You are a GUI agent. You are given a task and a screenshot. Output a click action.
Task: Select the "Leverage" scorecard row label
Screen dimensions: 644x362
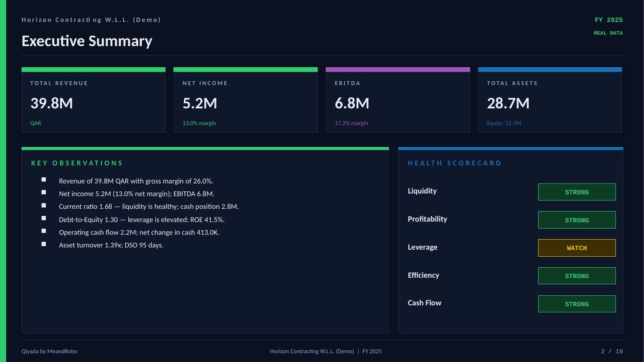(423, 247)
